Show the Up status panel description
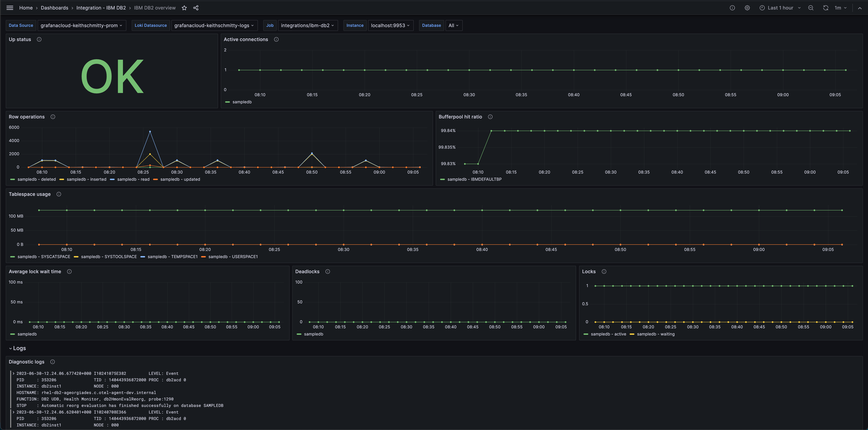The width and height of the screenshot is (868, 430). [x=39, y=40]
